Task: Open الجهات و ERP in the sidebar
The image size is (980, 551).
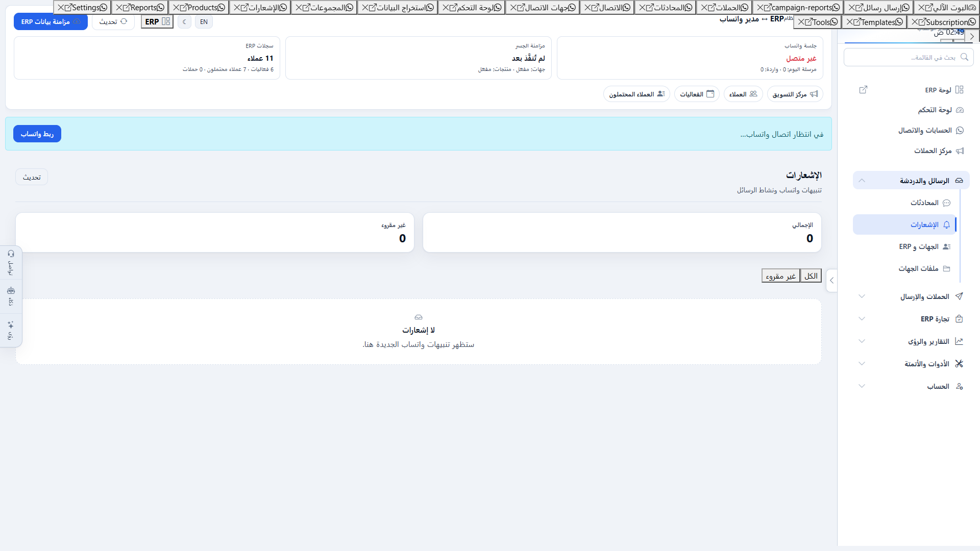Action: point(904,246)
